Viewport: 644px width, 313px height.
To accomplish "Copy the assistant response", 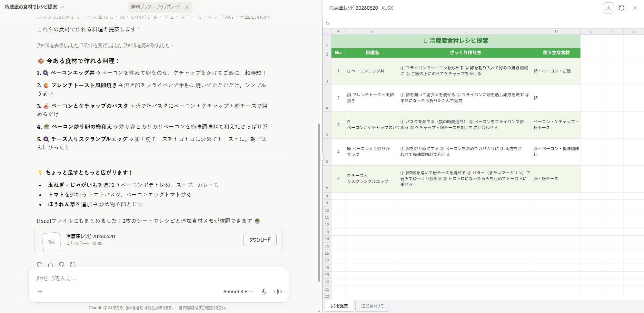I will tap(40, 265).
